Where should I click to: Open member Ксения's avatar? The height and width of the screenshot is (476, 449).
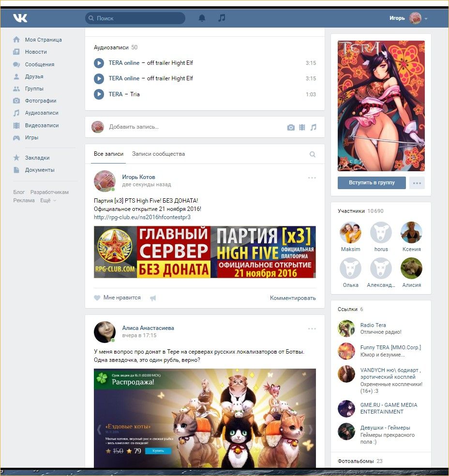[411, 233]
